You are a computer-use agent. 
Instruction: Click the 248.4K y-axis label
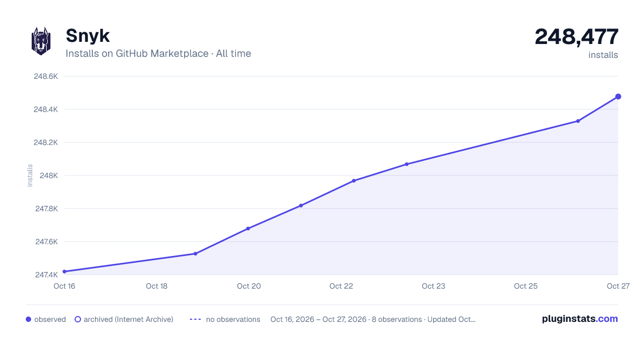(46, 109)
